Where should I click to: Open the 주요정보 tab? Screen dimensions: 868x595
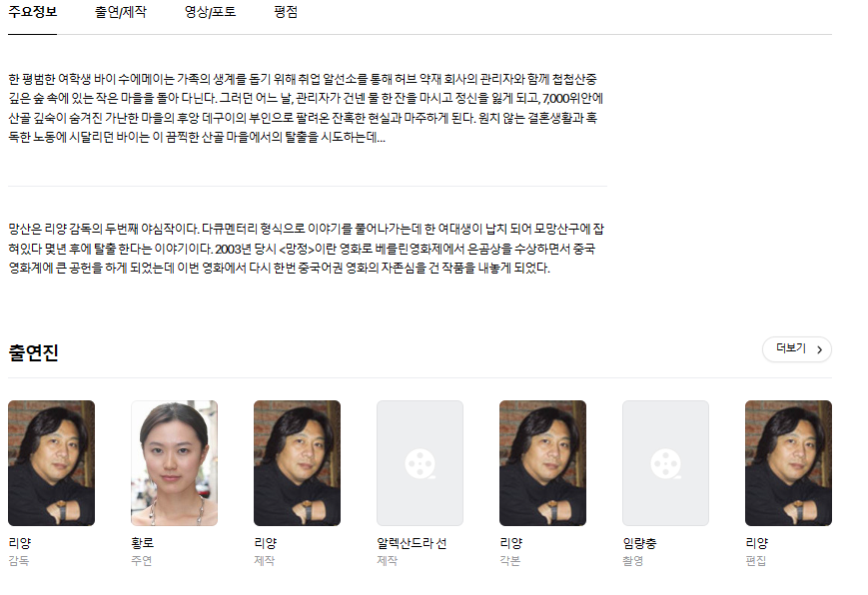[x=33, y=12]
